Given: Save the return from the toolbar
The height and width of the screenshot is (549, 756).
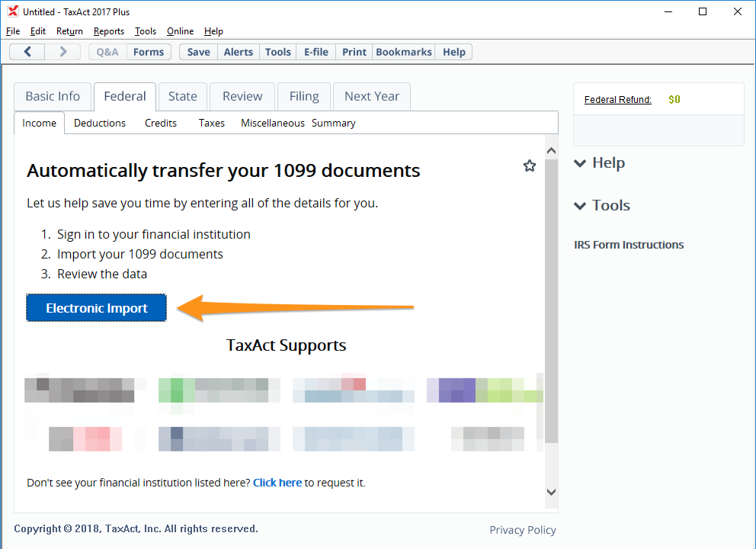Looking at the screenshot, I should pos(198,52).
